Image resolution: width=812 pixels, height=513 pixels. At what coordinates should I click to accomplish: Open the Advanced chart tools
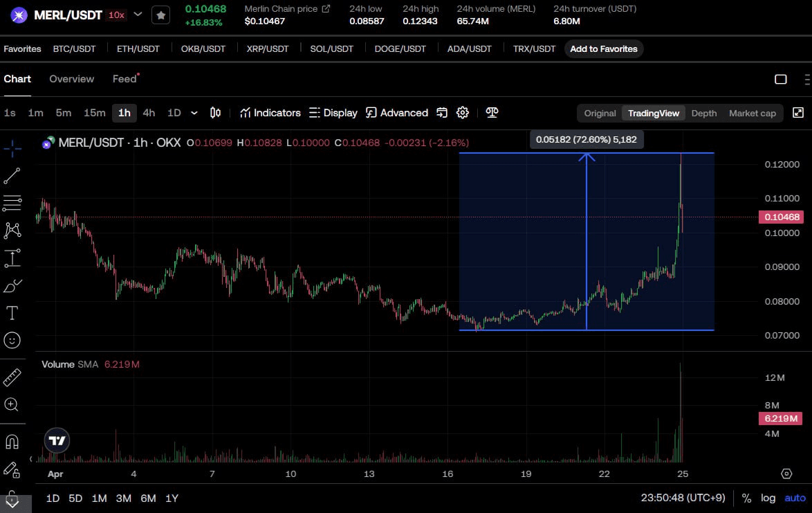397,113
